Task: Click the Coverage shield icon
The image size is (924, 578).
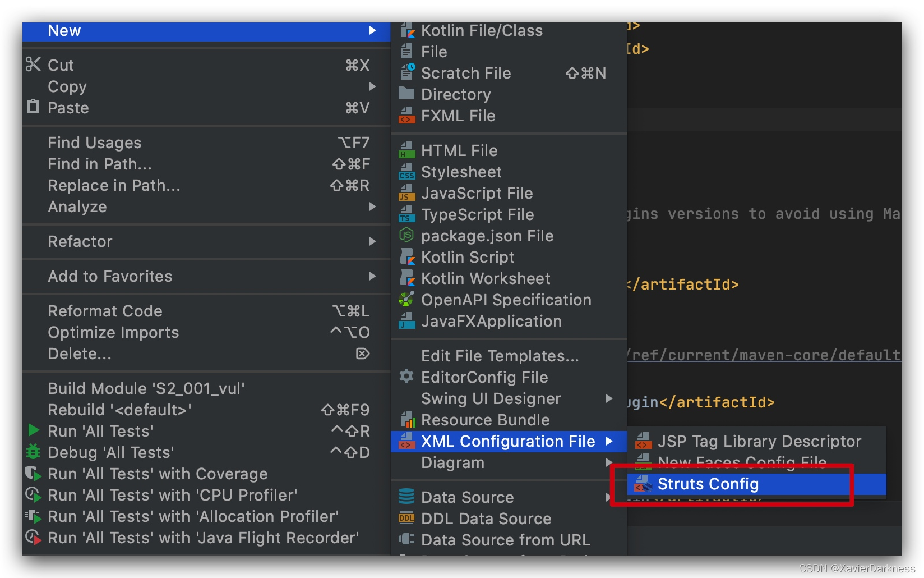Action: click(x=33, y=474)
